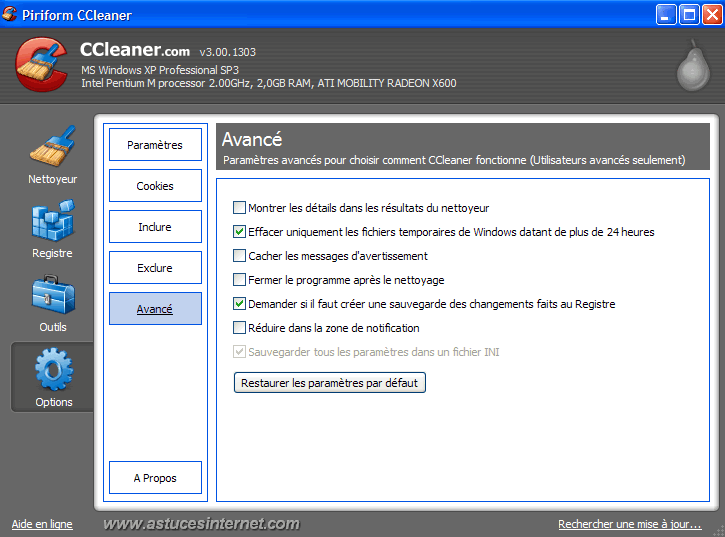Open the Outils toolbox section
Screen dimensions: 725x537
(x=53, y=304)
